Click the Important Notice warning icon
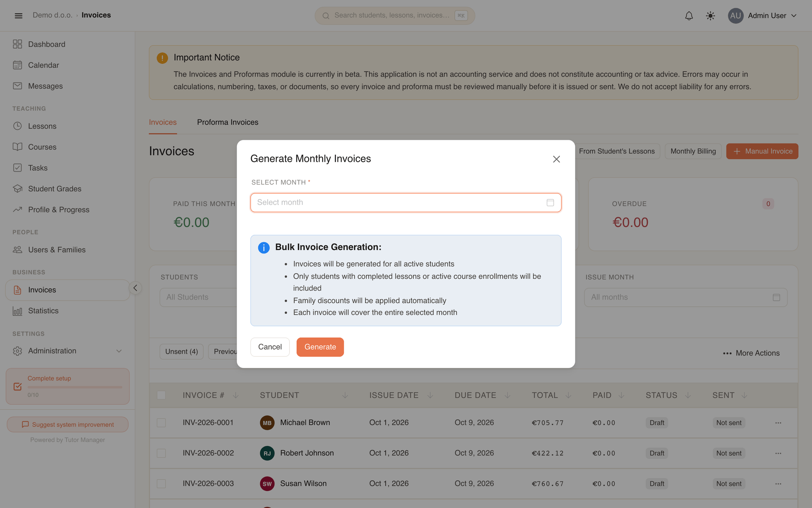The height and width of the screenshot is (508, 812). point(162,58)
